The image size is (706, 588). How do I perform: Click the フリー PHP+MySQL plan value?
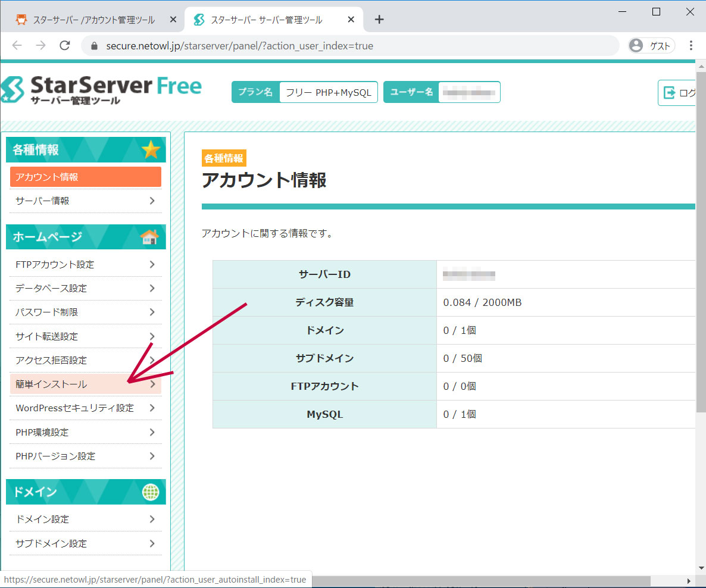(329, 92)
